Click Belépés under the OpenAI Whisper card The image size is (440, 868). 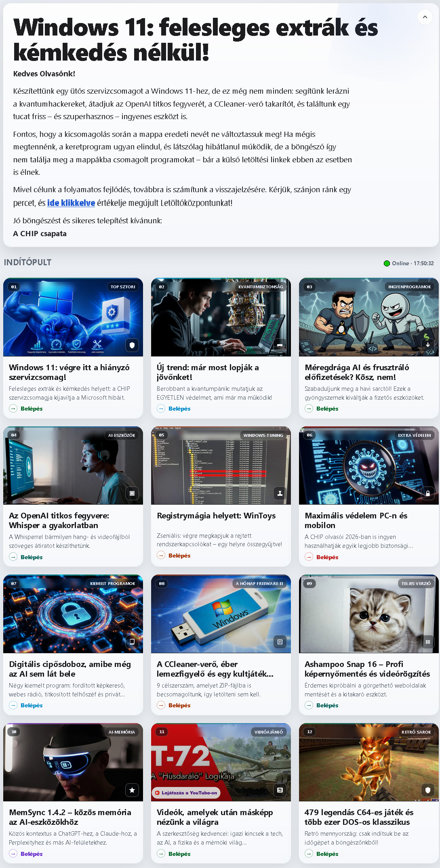click(32, 557)
